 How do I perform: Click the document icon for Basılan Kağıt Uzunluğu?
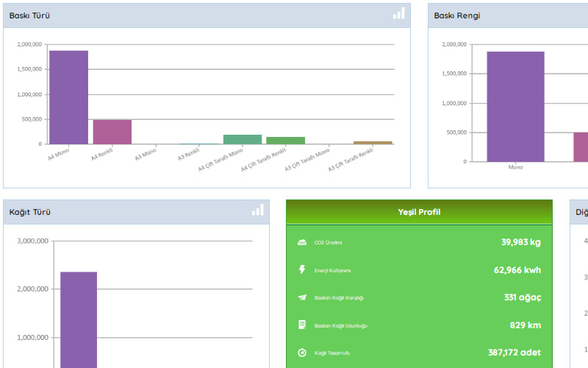[301, 325]
